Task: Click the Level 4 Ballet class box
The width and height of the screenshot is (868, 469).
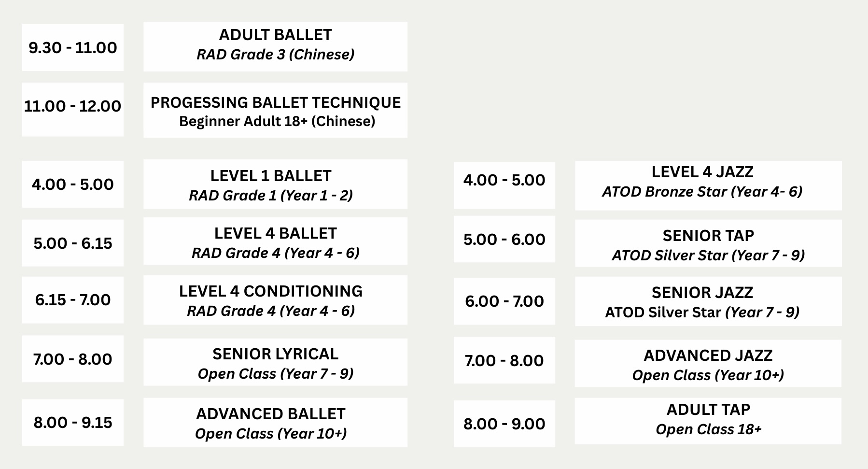Action: point(275,241)
